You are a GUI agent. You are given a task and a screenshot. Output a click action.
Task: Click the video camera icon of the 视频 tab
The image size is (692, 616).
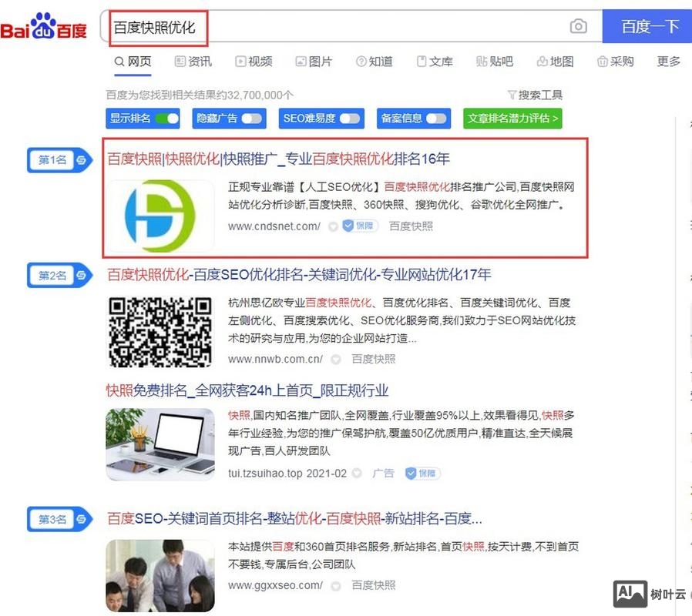[240, 61]
